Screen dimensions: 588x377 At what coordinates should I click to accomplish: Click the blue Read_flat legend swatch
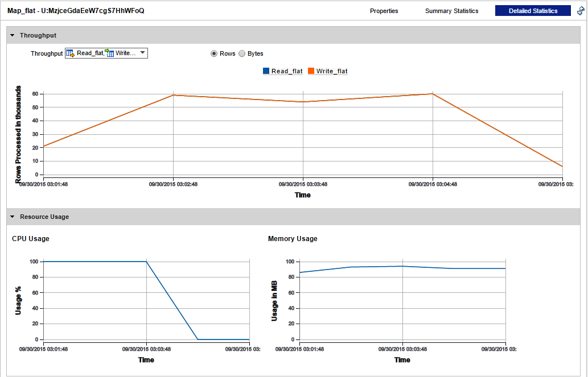(266, 71)
